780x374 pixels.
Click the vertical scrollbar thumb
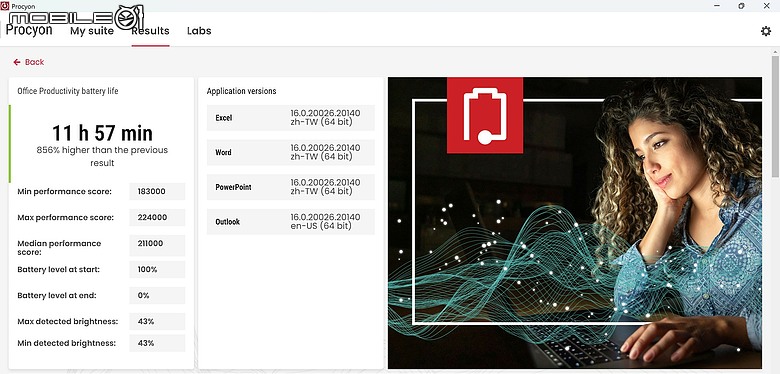(x=776, y=117)
